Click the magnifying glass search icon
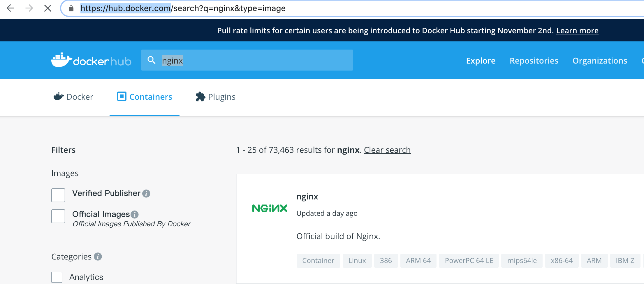This screenshot has width=644, height=284. click(x=152, y=60)
